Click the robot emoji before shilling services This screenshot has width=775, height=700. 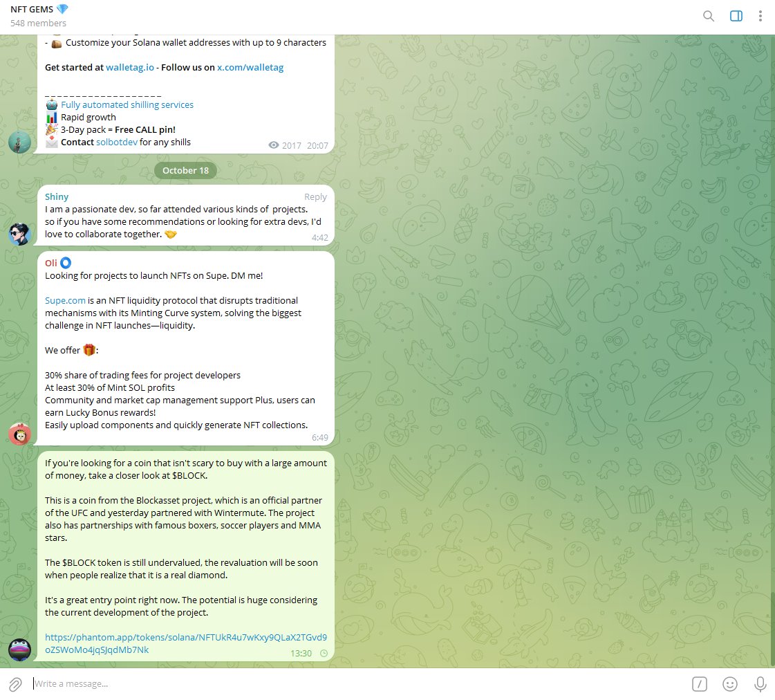[x=52, y=105]
